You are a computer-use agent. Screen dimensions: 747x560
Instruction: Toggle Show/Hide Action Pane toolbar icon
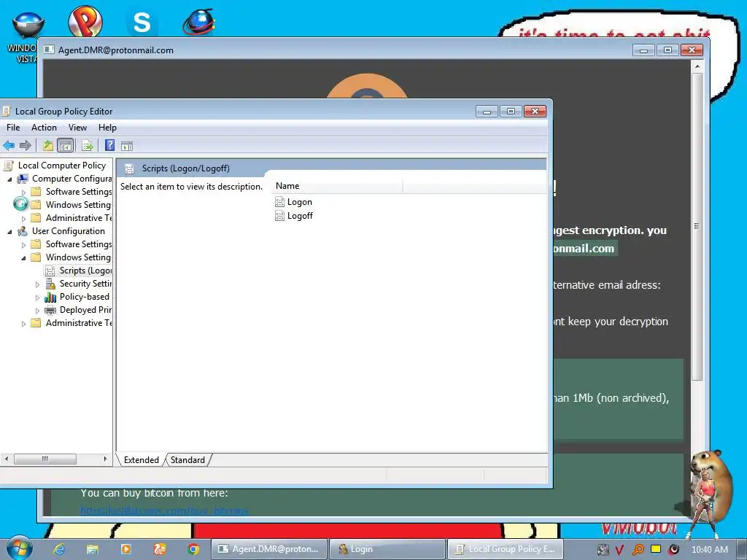click(x=127, y=146)
